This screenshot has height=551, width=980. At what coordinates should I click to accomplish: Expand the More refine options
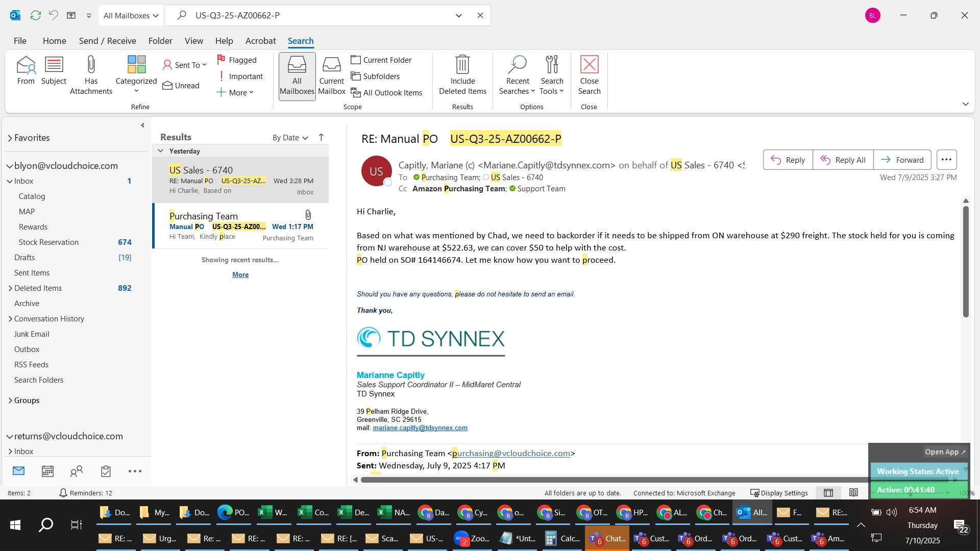235,92
